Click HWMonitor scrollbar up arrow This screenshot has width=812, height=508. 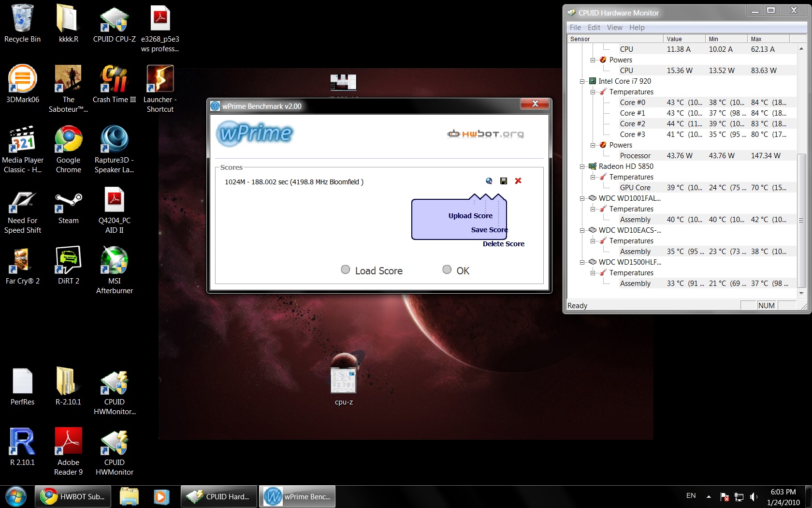(x=801, y=48)
